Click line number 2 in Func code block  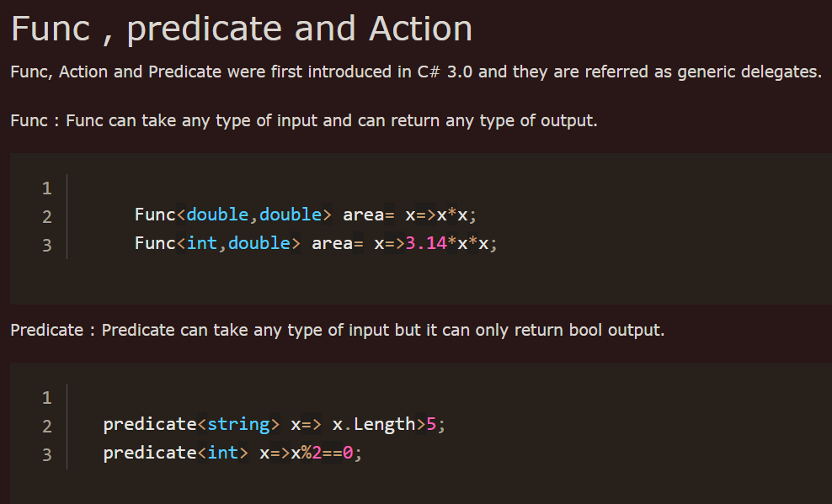[46, 217]
